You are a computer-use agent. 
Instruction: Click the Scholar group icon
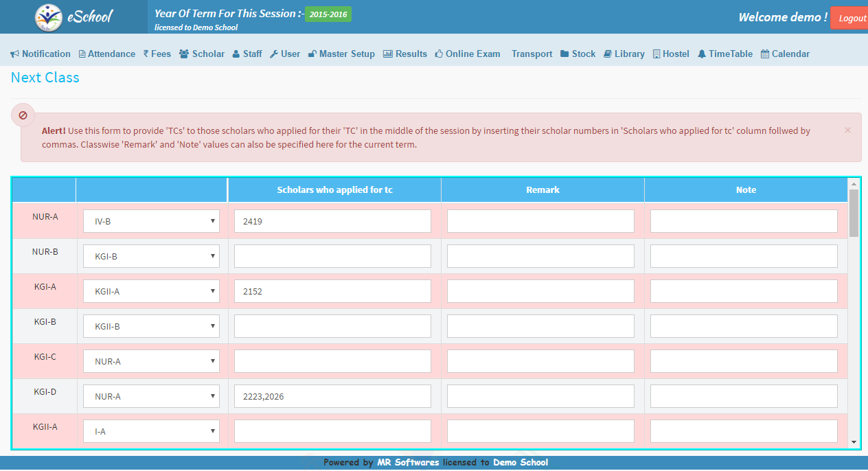point(184,54)
